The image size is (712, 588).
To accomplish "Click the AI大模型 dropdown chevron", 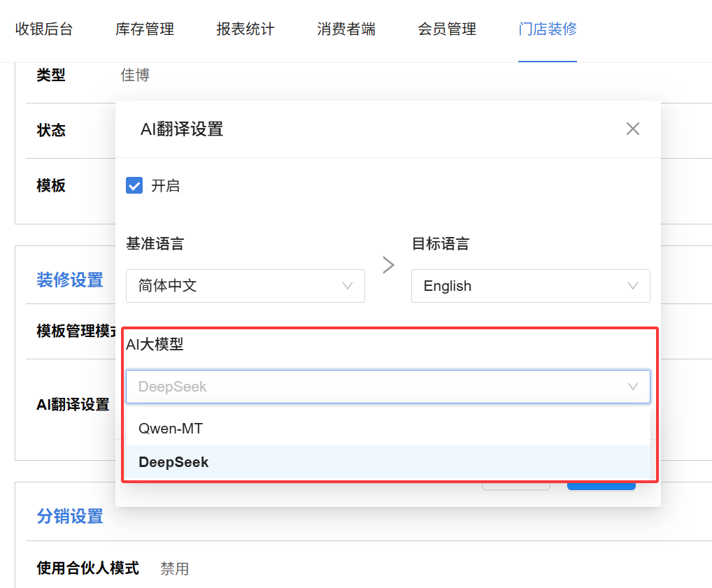I will pos(632,387).
